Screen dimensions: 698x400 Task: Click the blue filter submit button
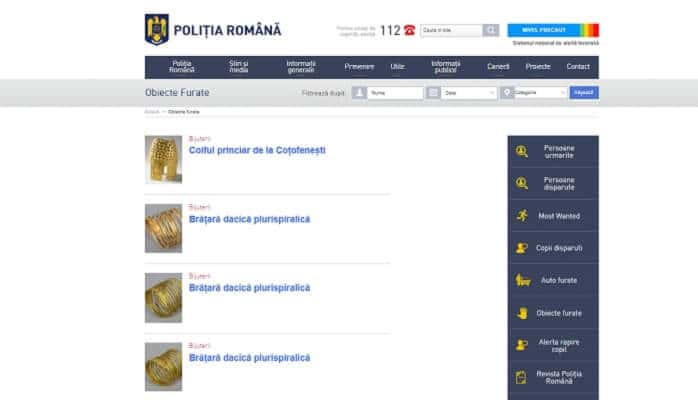(584, 93)
